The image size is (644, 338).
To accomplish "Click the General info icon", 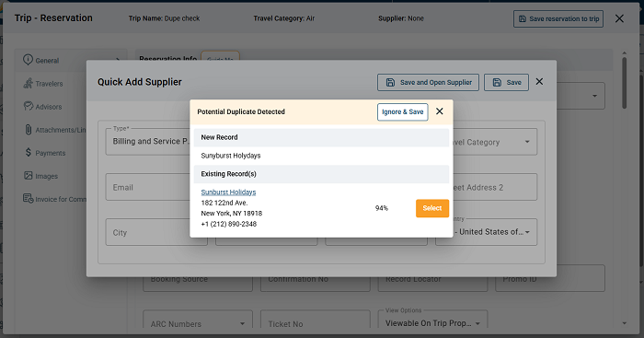I will tap(28, 60).
